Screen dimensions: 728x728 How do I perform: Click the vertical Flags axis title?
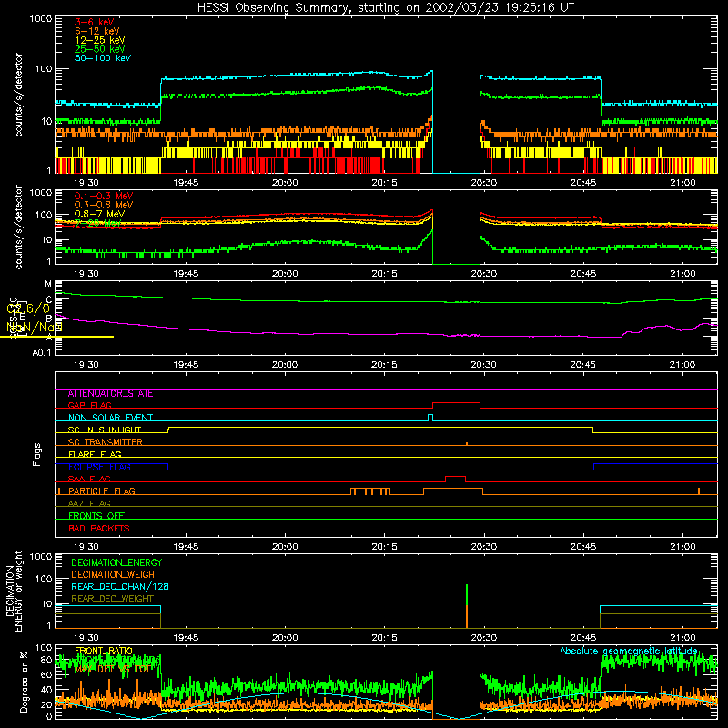pos(36,454)
